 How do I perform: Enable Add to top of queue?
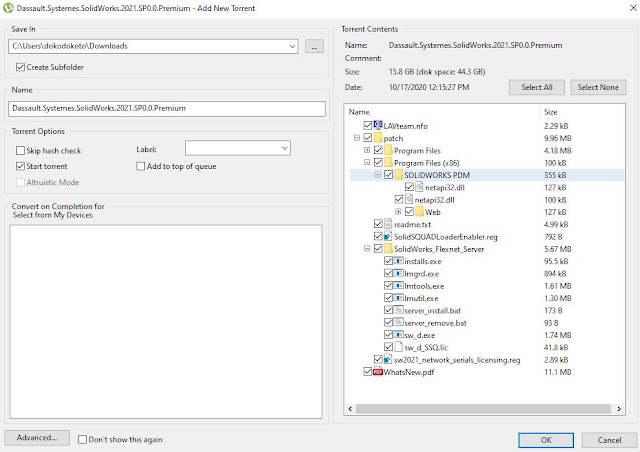[140, 166]
